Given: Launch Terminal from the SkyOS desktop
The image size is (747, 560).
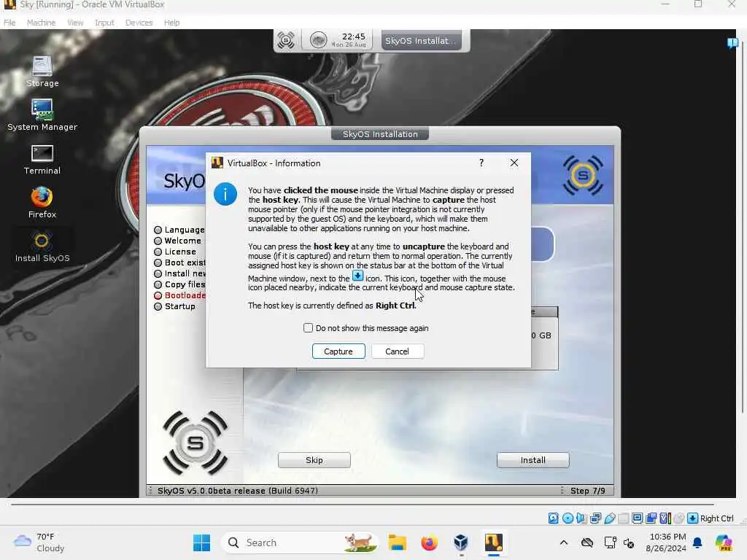Looking at the screenshot, I should click(42, 160).
